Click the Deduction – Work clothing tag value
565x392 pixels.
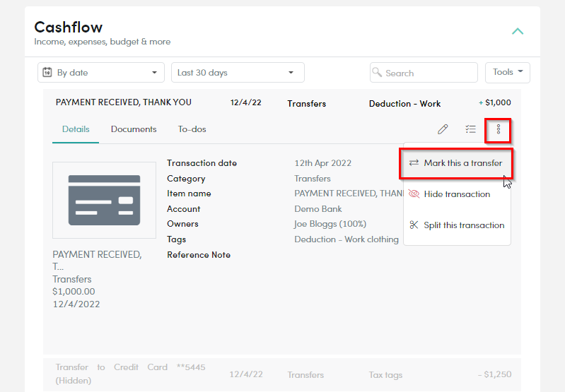coord(346,239)
